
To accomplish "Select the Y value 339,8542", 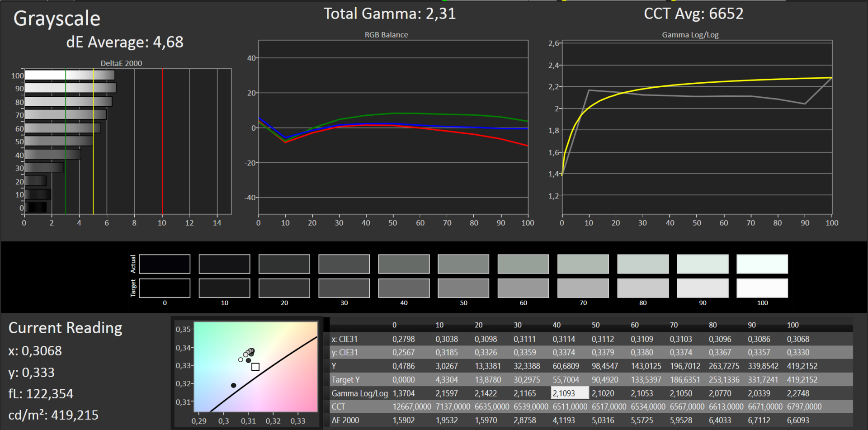I will (763, 366).
